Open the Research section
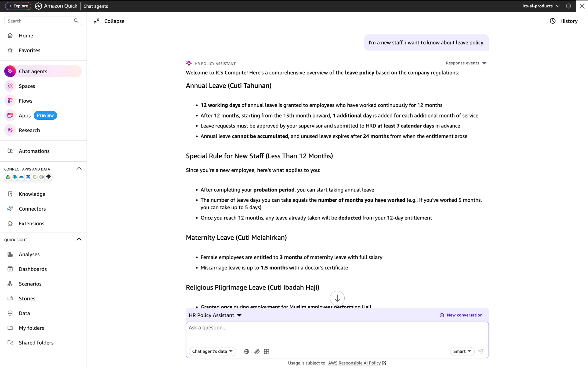 (43, 130)
